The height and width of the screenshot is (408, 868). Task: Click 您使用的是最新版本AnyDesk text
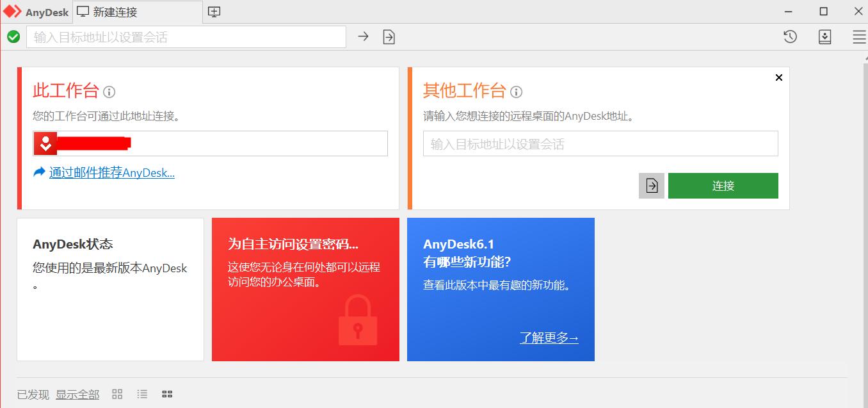click(x=110, y=275)
